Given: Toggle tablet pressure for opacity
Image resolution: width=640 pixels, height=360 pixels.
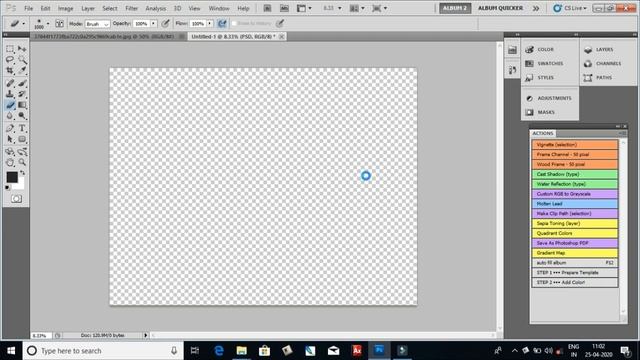Looking at the screenshot, I should coord(165,24).
